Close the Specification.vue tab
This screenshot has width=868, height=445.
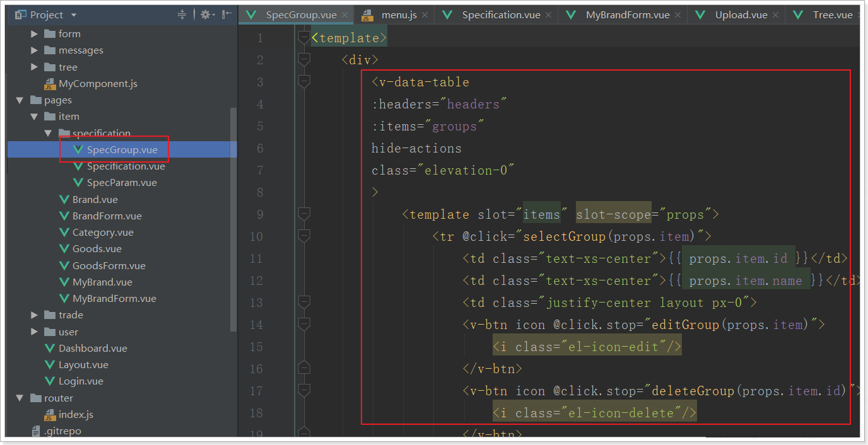coord(548,15)
